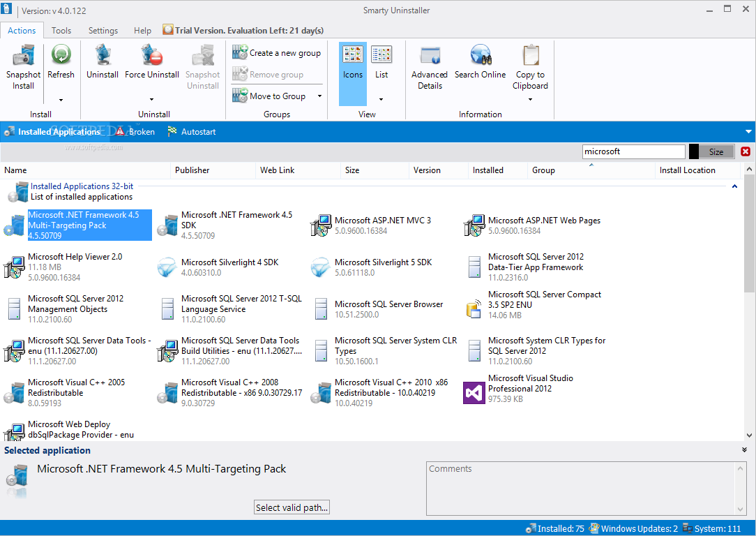Select Microsoft Silverlight 4 SDK icon

coord(167,267)
